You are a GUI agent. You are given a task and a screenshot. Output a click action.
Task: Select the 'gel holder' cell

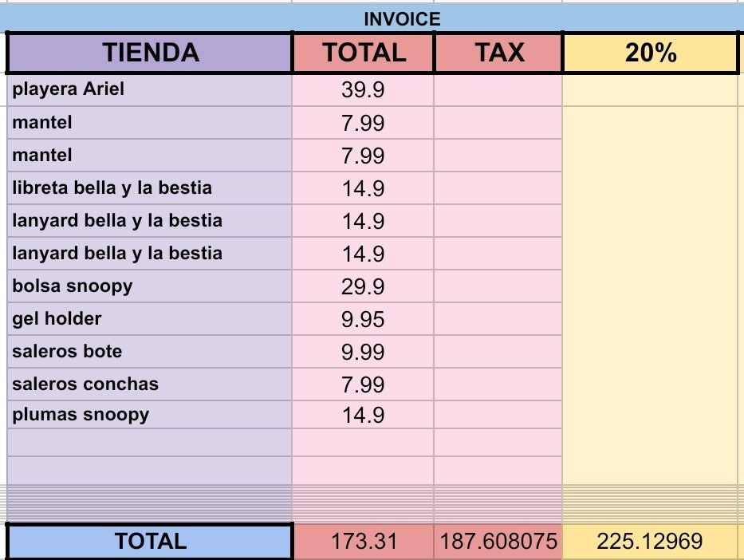[x=150, y=319]
